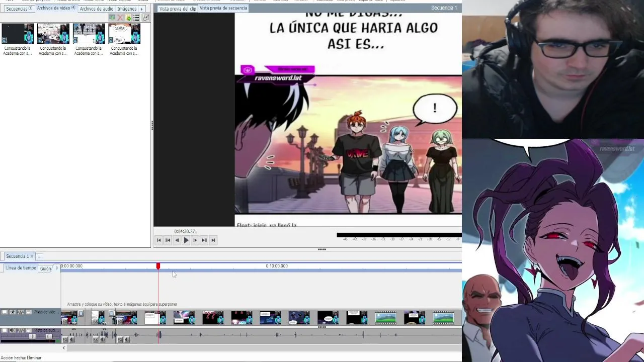644x362 pixels.
Task: Add new sequence with plus button
Action: pos(39,257)
